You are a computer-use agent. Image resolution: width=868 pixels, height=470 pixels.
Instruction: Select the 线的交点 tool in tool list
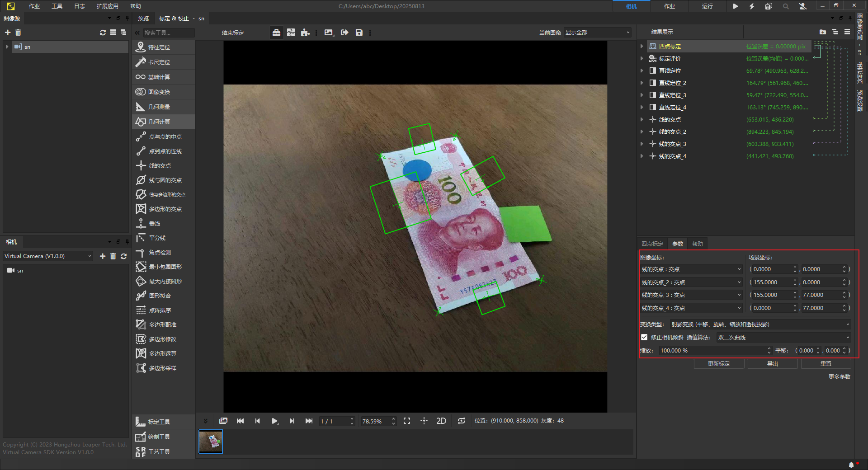click(x=160, y=166)
